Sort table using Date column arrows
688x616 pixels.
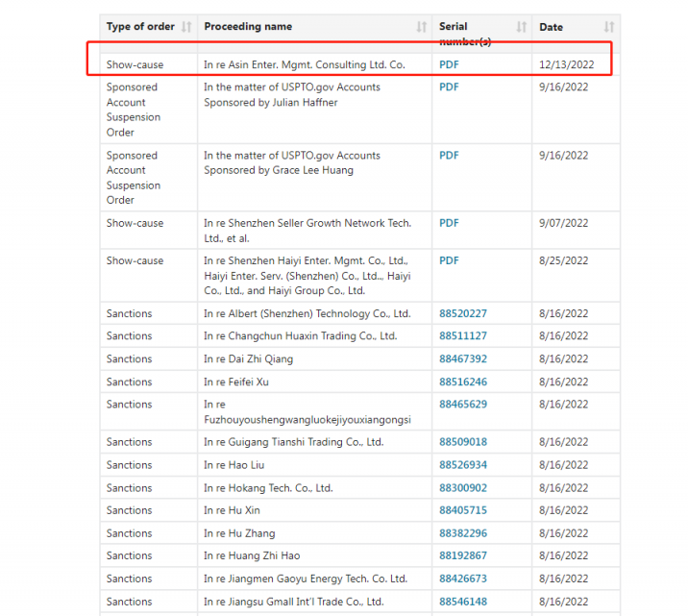(x=609, y=27)
